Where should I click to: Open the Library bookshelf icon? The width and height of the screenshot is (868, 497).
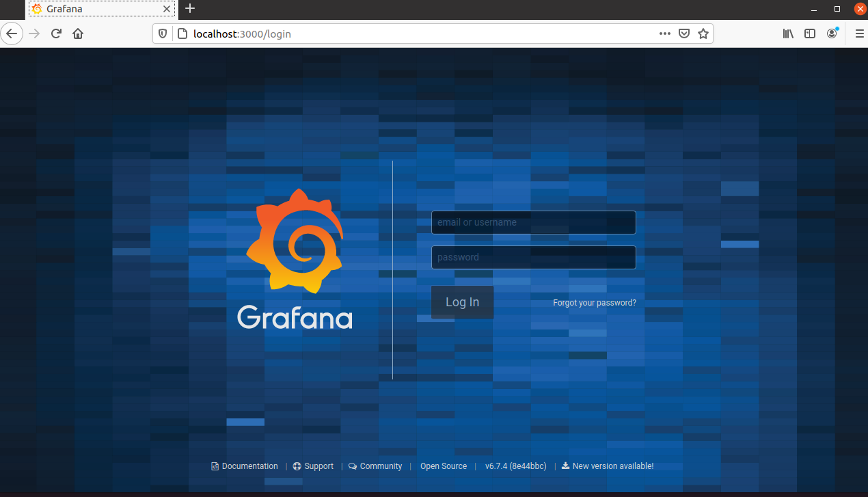[x=788, y=33]
